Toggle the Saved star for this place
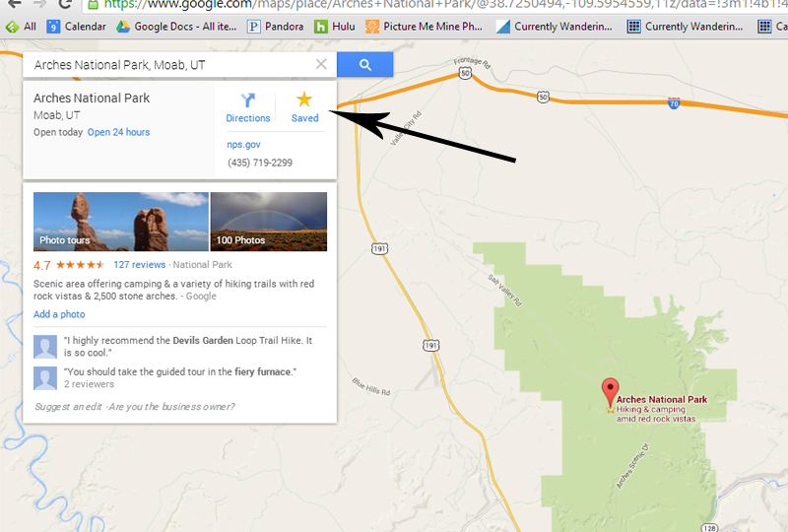 coord(304,107)
